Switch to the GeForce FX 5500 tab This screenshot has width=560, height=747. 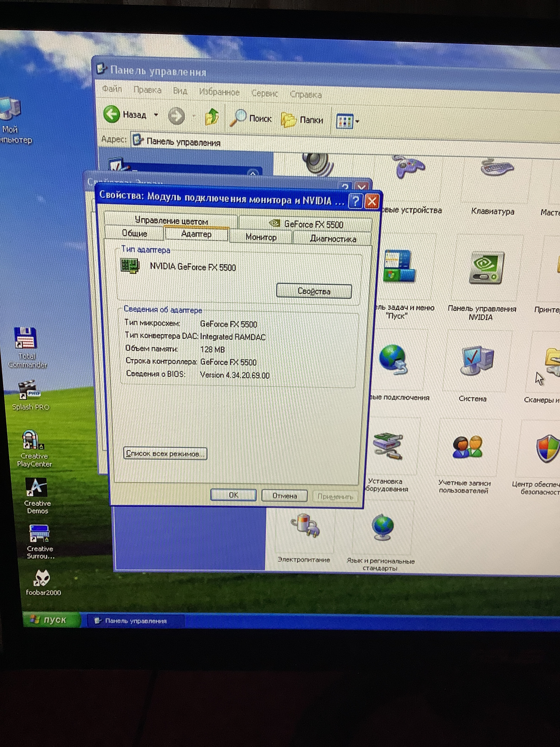(306, 224)
